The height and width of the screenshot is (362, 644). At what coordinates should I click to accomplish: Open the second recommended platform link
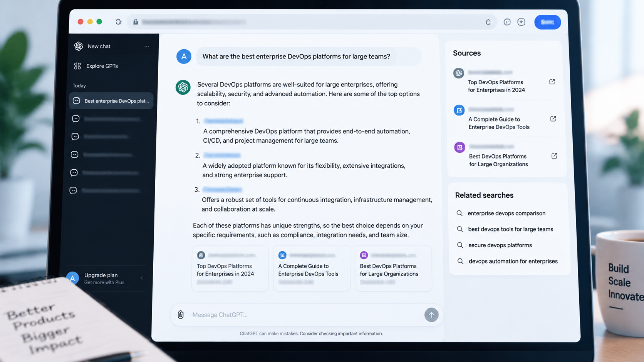[222, 155]
